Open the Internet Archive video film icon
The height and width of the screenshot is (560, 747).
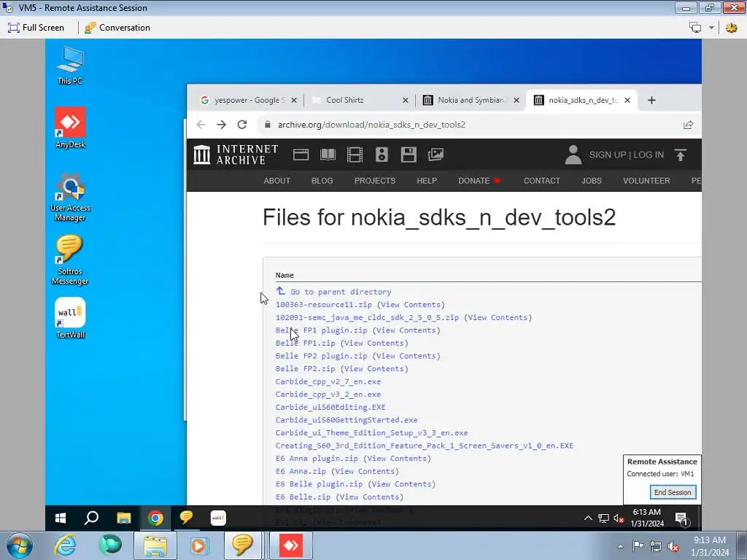pyautogui.click(x=355, y=155)
